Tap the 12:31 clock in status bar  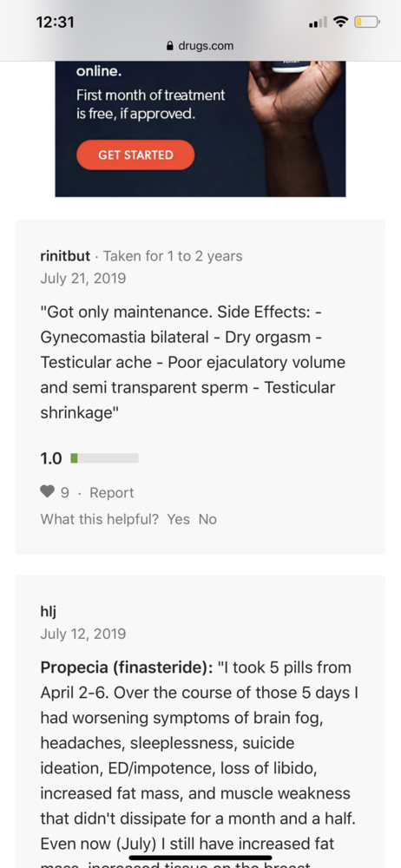point(55,23)
